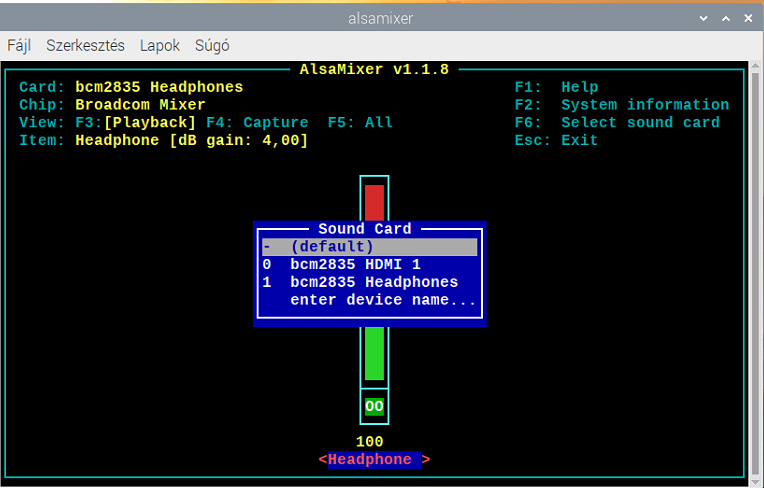The height and width of the screenshot is (488, 764).
Task: Select the (default) sound card entry
Action: tap(369, 247)
